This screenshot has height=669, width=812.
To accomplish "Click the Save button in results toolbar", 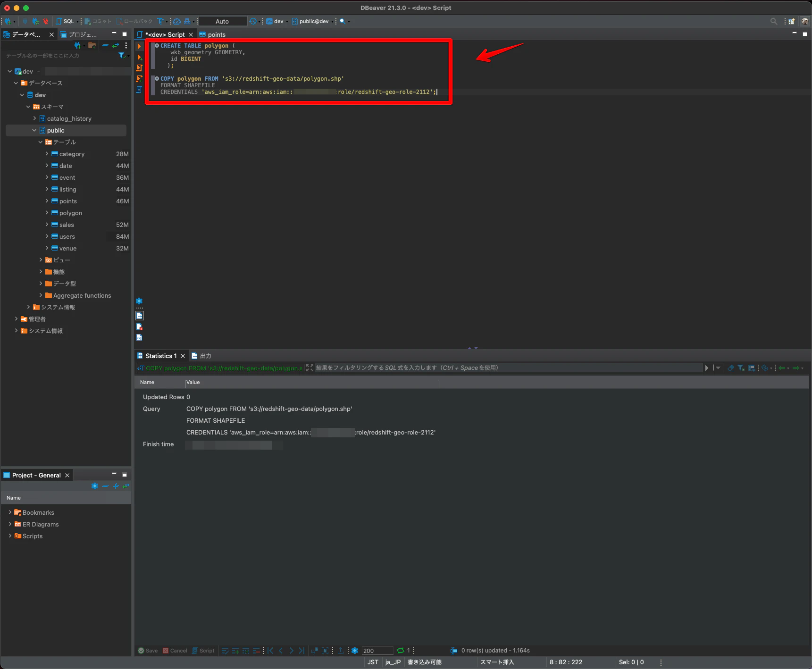I will (x=148, y=651).
